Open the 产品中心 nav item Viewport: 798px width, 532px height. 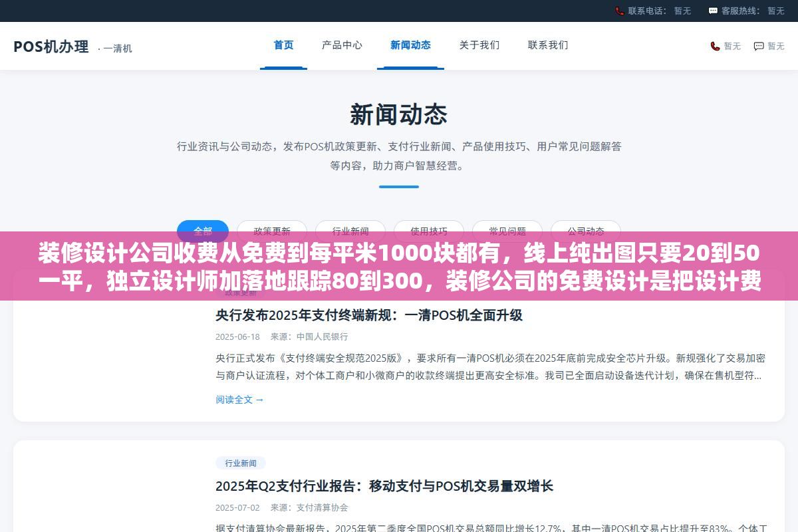coord(342,45)
